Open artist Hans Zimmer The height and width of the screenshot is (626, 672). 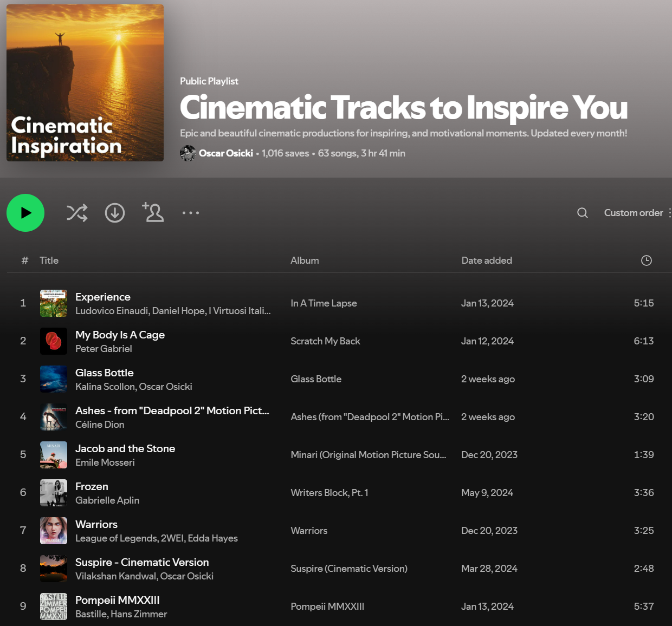click(x=139, y=614)
